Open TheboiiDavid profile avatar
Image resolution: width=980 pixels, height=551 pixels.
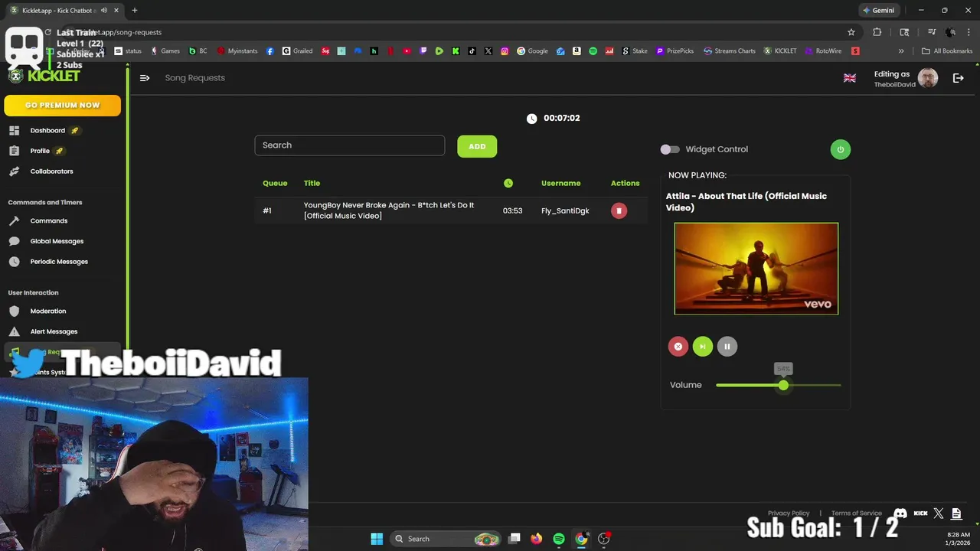tap(928, 78)
